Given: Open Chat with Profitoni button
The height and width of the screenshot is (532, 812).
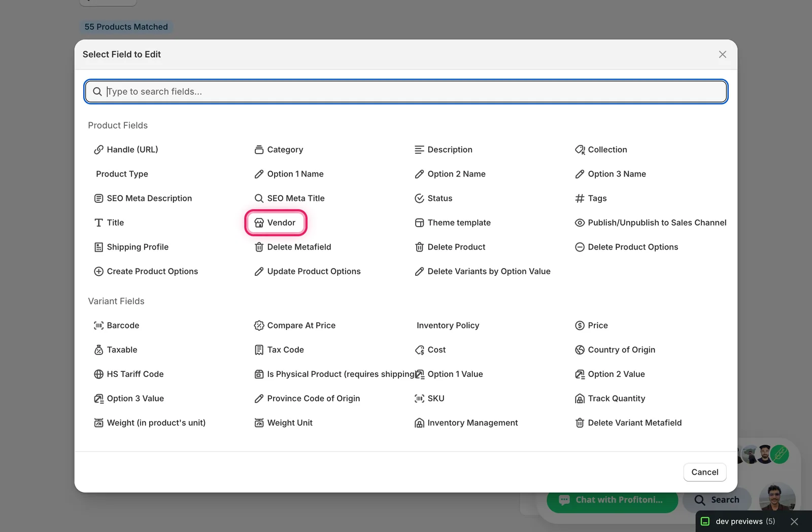Looking at the screenshot, I should click(x=612, y=500).
